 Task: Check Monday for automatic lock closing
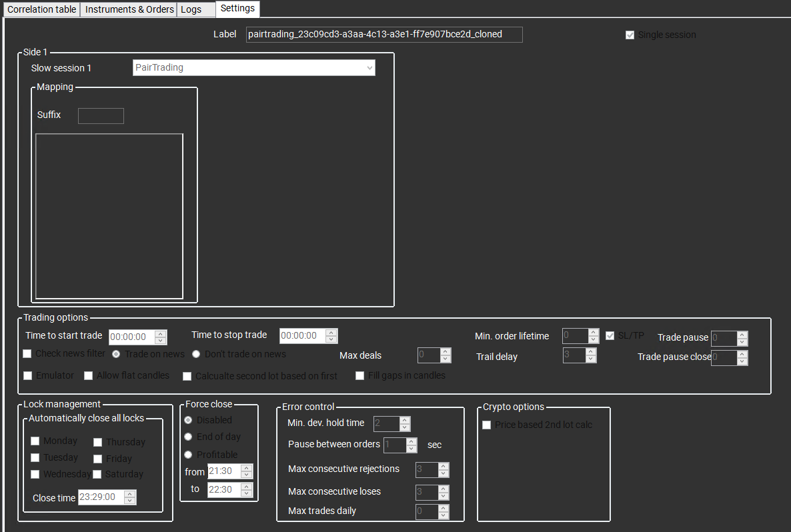[x=35, y=441]
